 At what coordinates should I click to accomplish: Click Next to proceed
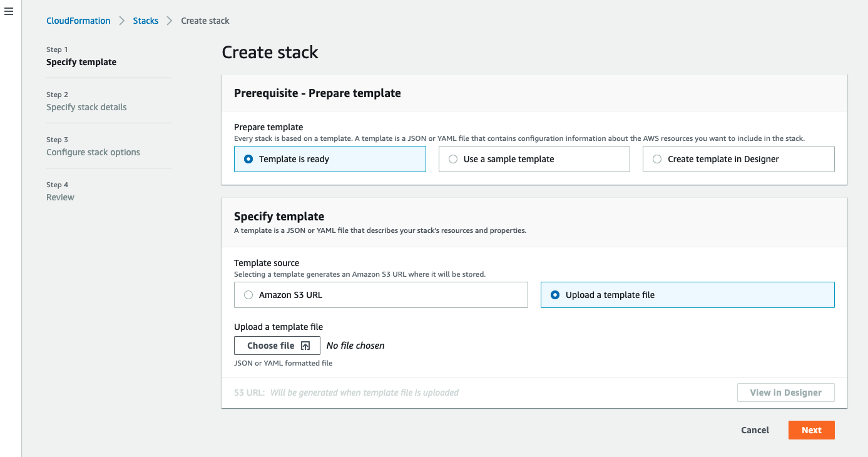pos(811,430)
